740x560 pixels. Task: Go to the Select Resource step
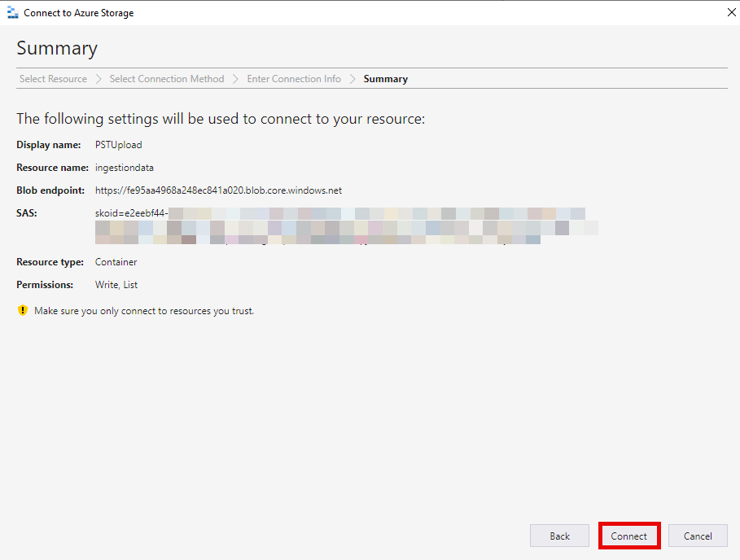click(53, 79)
